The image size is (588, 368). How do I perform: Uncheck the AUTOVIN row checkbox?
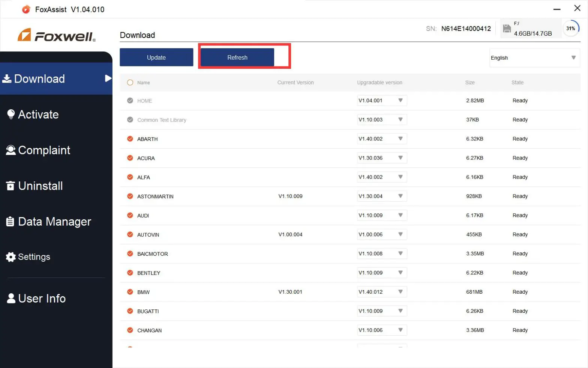(130, 235)
